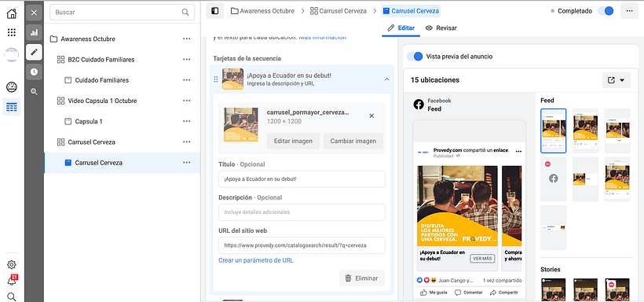Click the Descripción input field
Viewport: 644px width, 302px height.
tap(302, 212)
